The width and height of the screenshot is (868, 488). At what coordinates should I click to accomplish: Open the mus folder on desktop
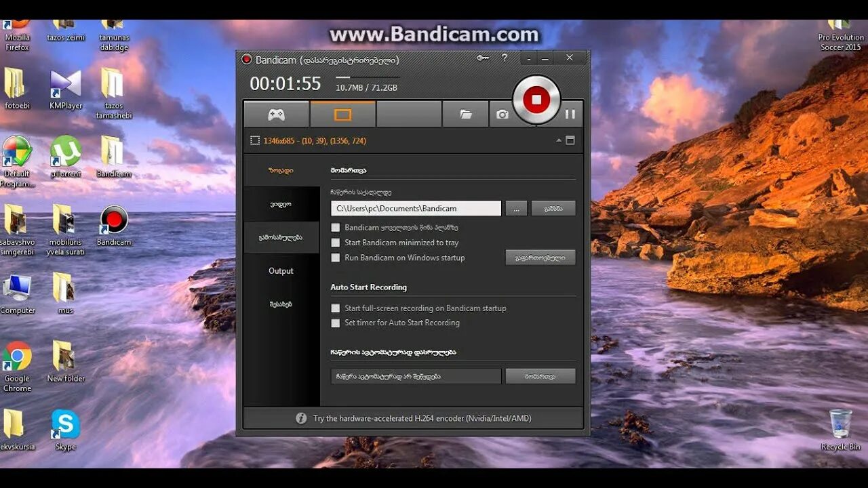[x=65, y=294]
